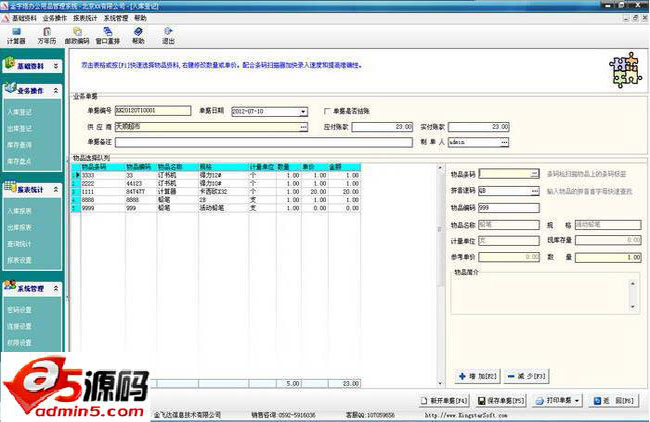Focus the 单据备注 remarks field
This screenshot has width=650, height=422.
coord(264,142)
